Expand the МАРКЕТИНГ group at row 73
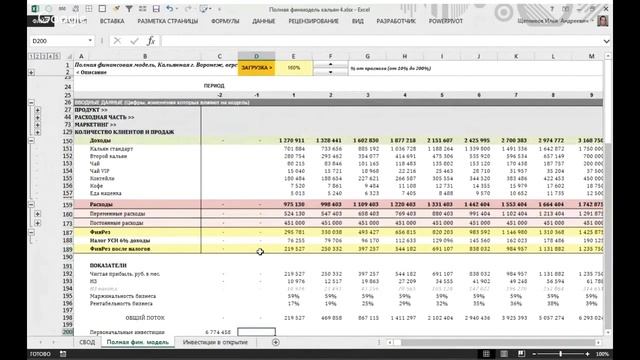This screenshot has width=640, height=360. coord(38,124)
